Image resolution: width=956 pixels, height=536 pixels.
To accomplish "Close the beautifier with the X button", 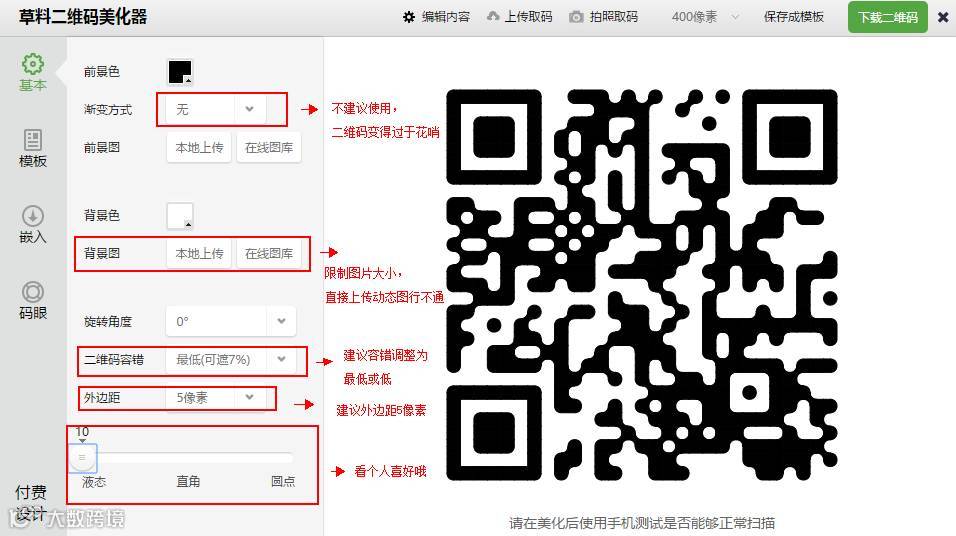I will [x=943, y=17].
